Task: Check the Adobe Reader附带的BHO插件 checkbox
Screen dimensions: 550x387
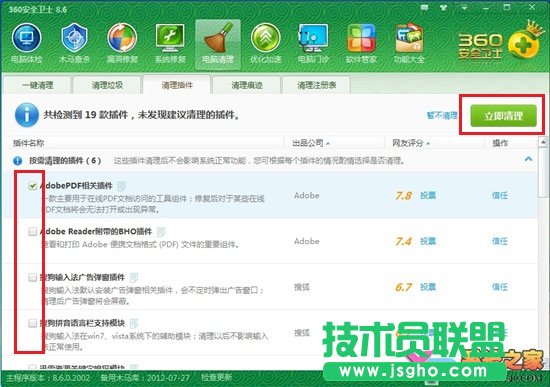Action: tap(33, 232)
